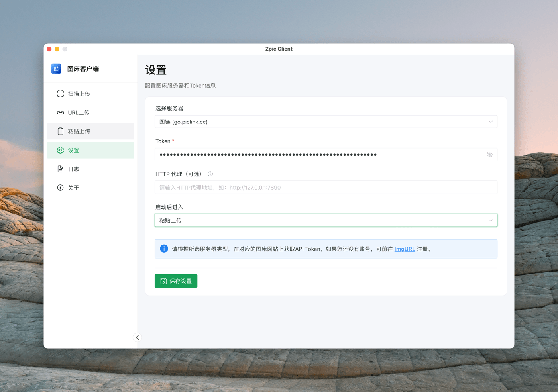
Task: Click the info icon beside HTTP 代理
Action: 210,174
